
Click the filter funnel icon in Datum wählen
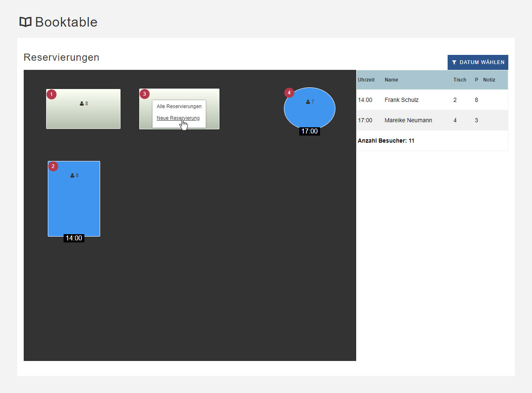coord(454,62)
